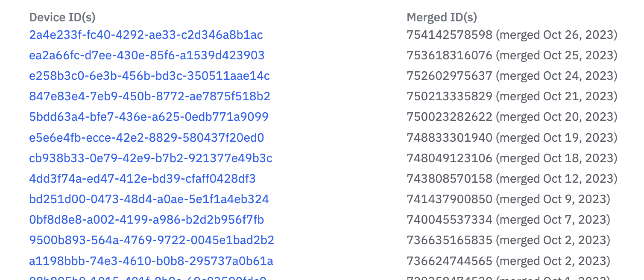Screen dimensions: 644x280
Task: Open device ID 5bdd63a4-bfe7-436e-a625-0edb771a9099
Action: point(149,117)
